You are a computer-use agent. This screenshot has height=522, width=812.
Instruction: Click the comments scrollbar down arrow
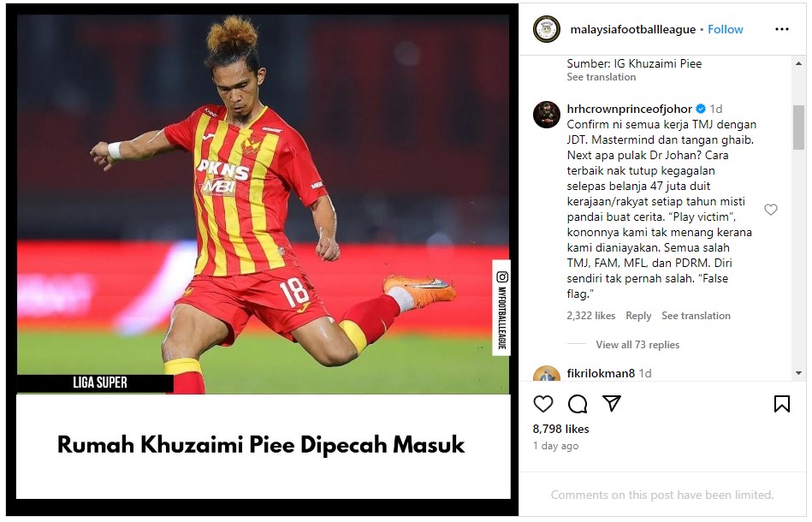tap(798, 373)
